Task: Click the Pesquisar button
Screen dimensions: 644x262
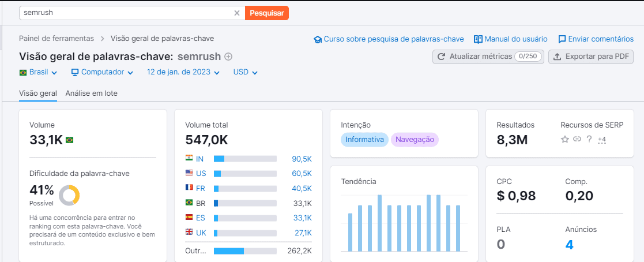Action: point(267,13)
